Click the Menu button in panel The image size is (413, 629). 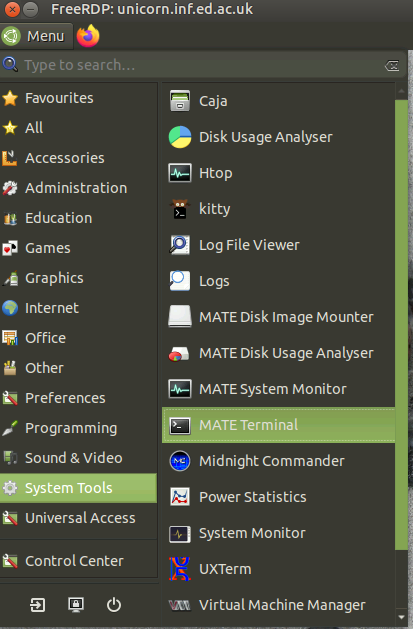[36, 37]
